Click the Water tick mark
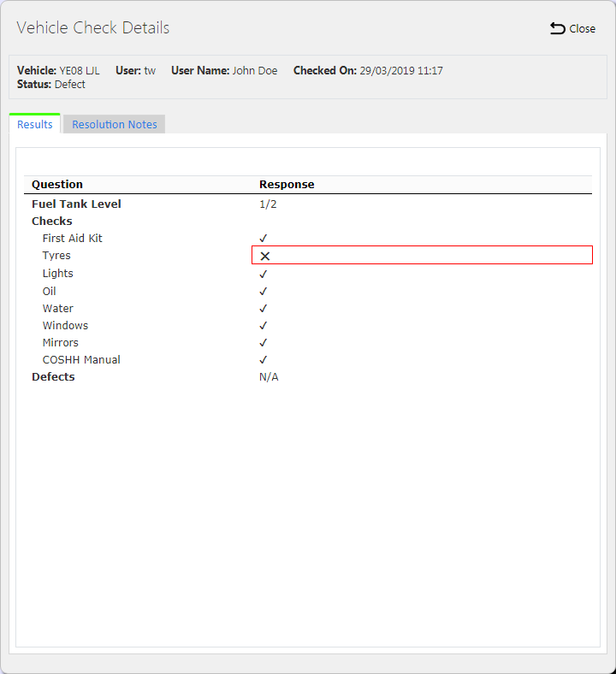This screenshot has width=616, height=674. pyautogui.click(x=263, y=309)
